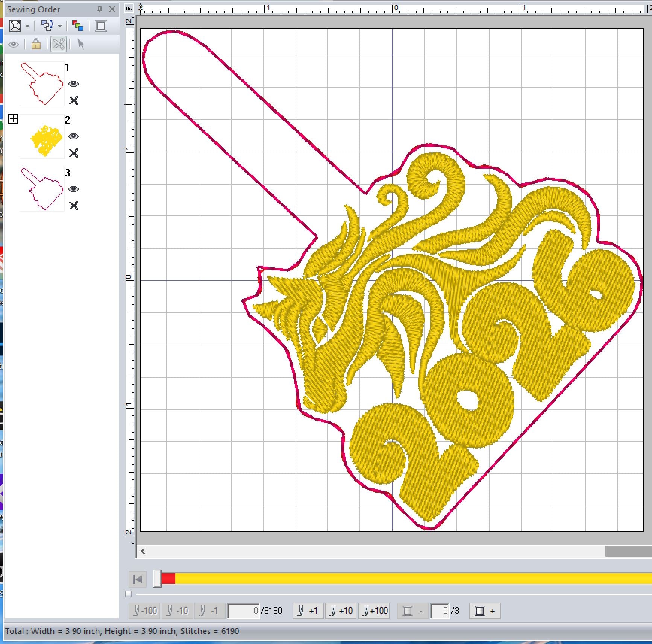Hide sewing order item 3 outline
The image size is (652, 644).
point(74,189)
